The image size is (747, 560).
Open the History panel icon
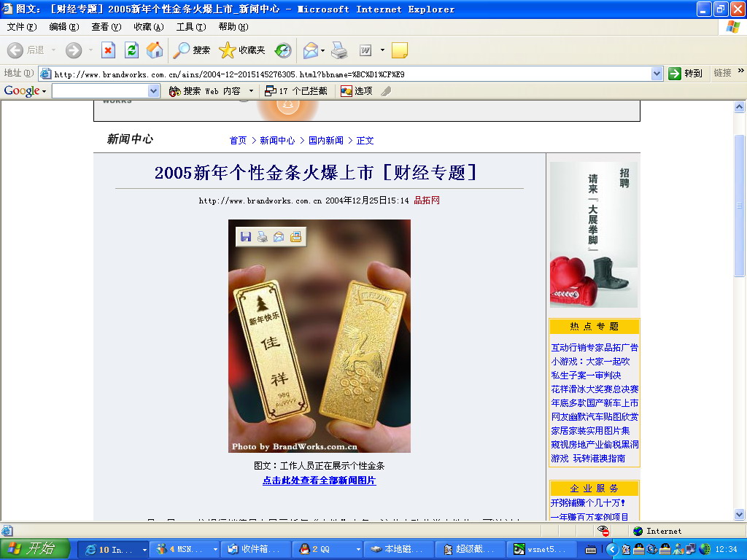pyautogui.click(x=283, y=50)
